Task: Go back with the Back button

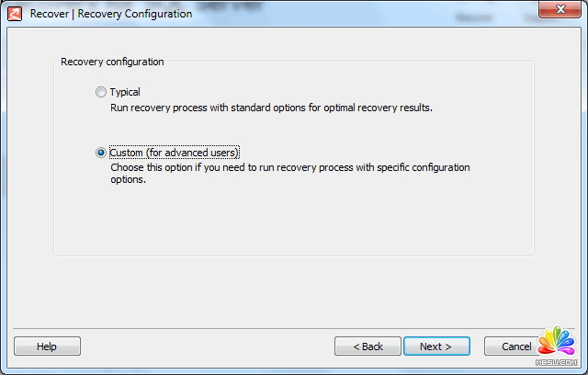Action: (x=367, y=347)
